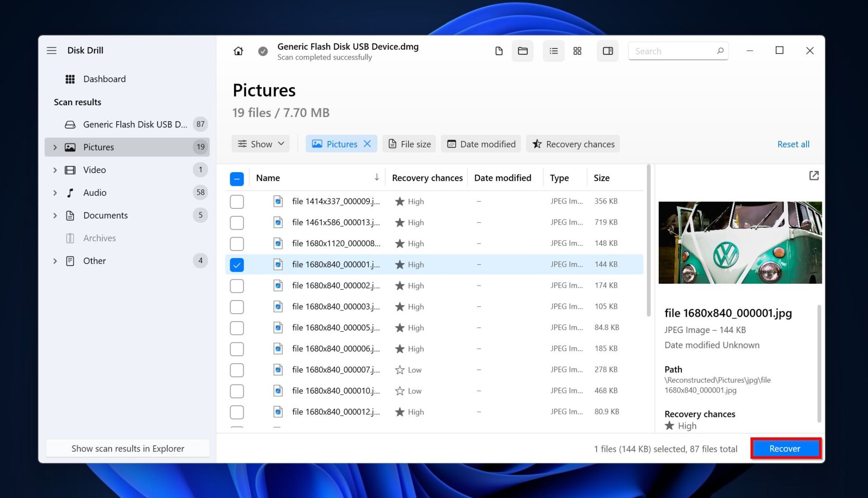The height and width of the screenshot is (498, 868).
Task: Switch to list view layout
Action: [553, 51]
